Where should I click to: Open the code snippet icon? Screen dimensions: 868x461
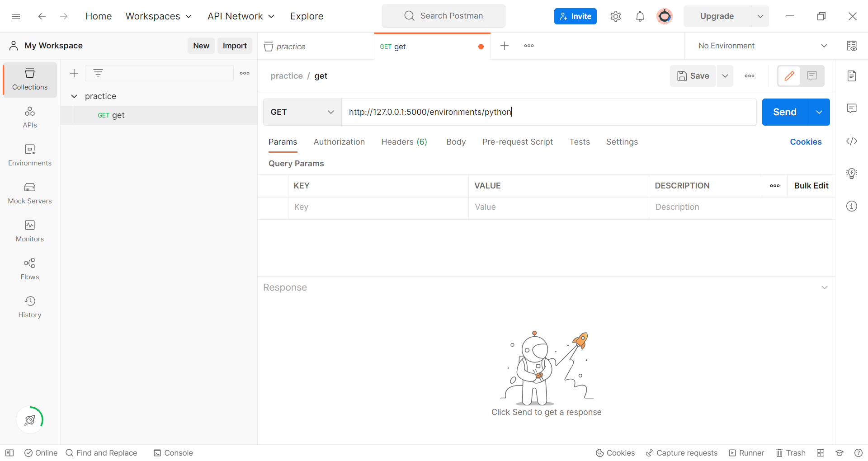tap(852, 141)
